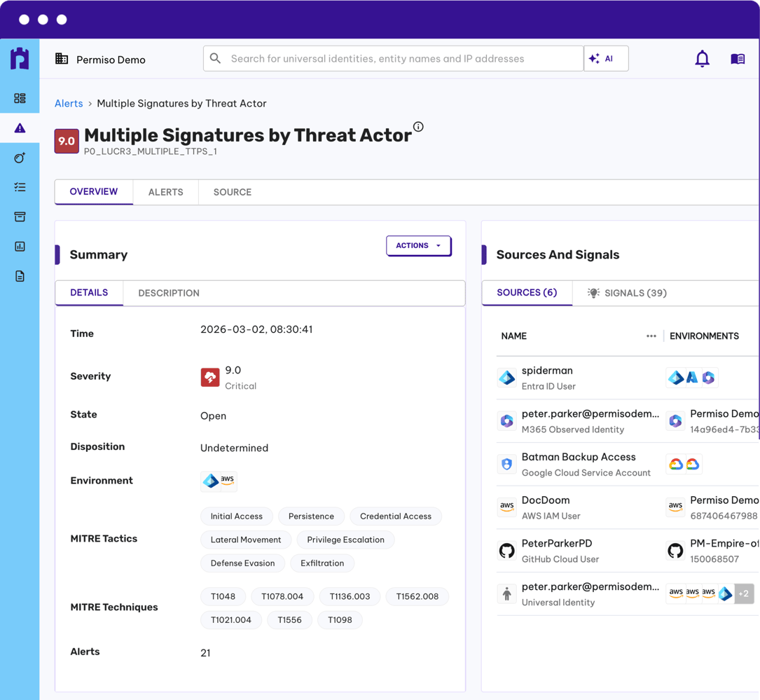The height and width of the screenshot is (700, 760).
Task: Toggle the AI search mode button
Action: click(x=605, y=59)
